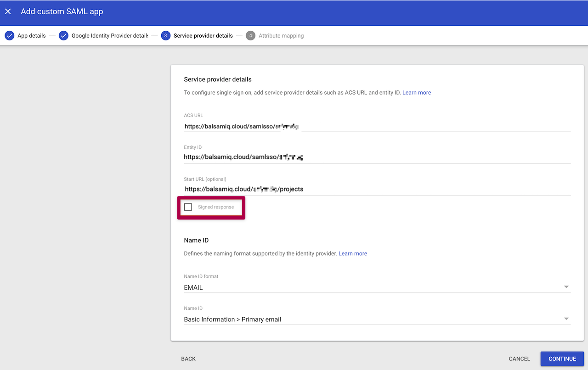The height and width of the screenshot is (370, 588).
Task: Check the highlighted Signed response option
Action: click(x=188, y=207)
